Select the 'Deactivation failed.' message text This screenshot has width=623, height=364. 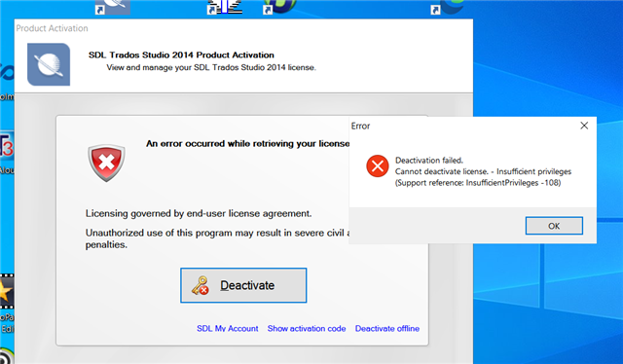[429, 161]
